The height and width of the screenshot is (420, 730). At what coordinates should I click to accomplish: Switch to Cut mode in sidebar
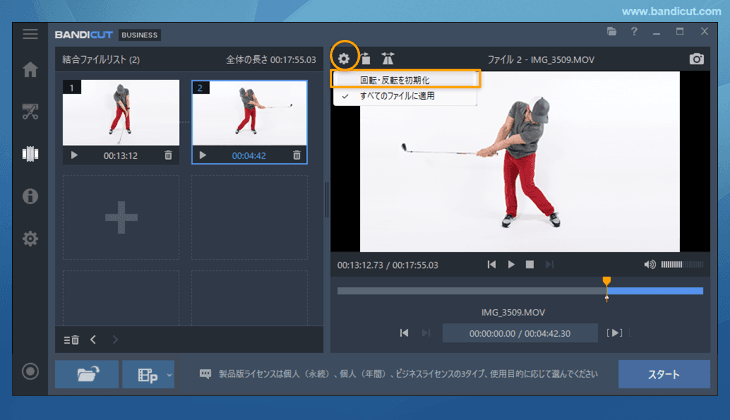(x=30, y=111)
